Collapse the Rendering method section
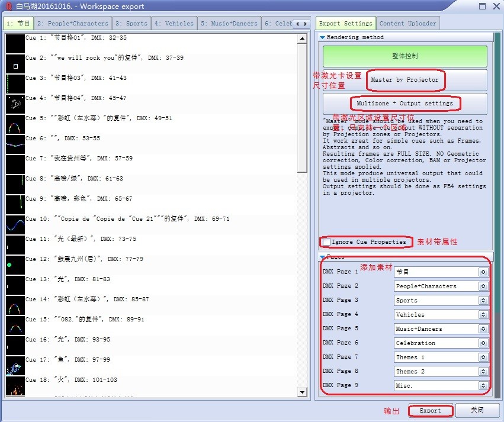The width and height of the screenshot is (504, 422). 323,37
